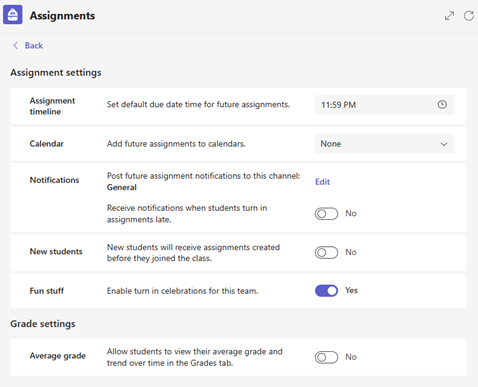The height and width of the screenshot is (387, 478).
Task: Click the No label beside Average grade toggle
Action: [x=351, y=357]
